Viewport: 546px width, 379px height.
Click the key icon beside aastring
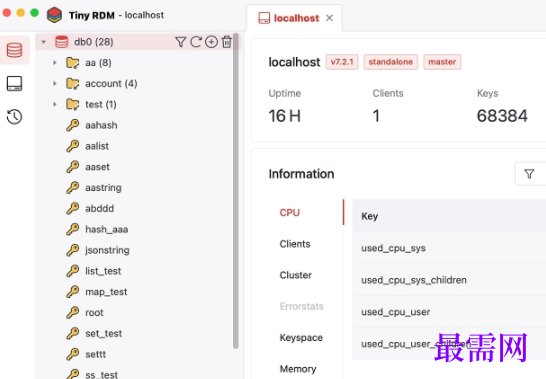click(73, 188)
